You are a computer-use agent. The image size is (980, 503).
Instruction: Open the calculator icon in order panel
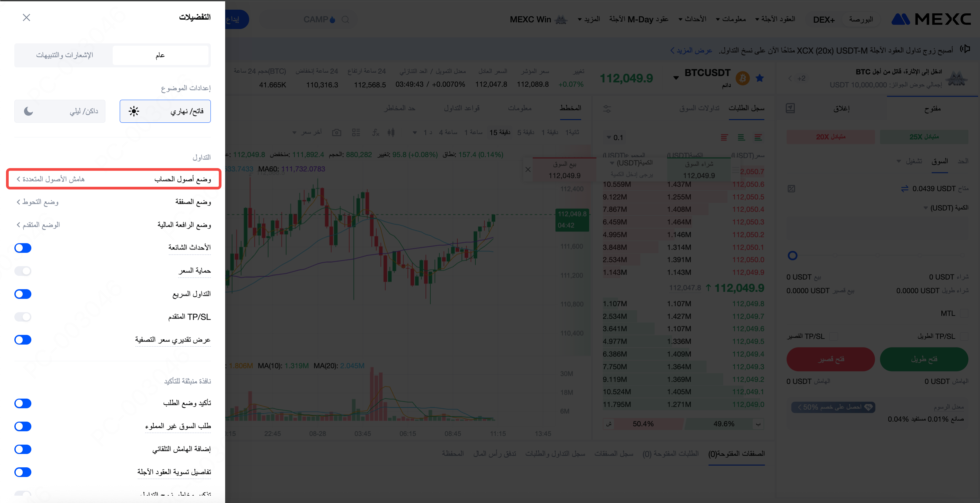tap(791, 108)
